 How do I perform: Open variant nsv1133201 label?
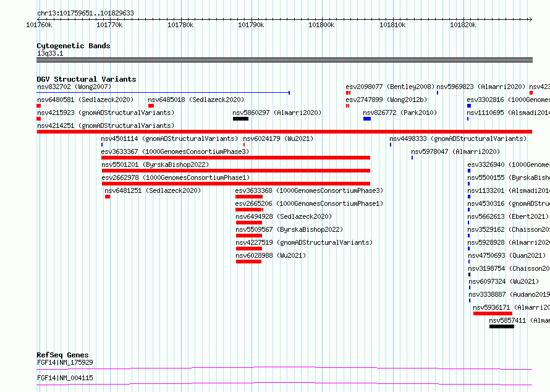[x=509, y=190]
